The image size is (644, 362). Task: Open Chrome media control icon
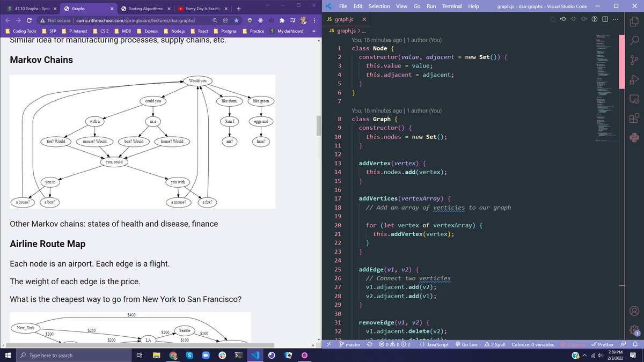292,20
